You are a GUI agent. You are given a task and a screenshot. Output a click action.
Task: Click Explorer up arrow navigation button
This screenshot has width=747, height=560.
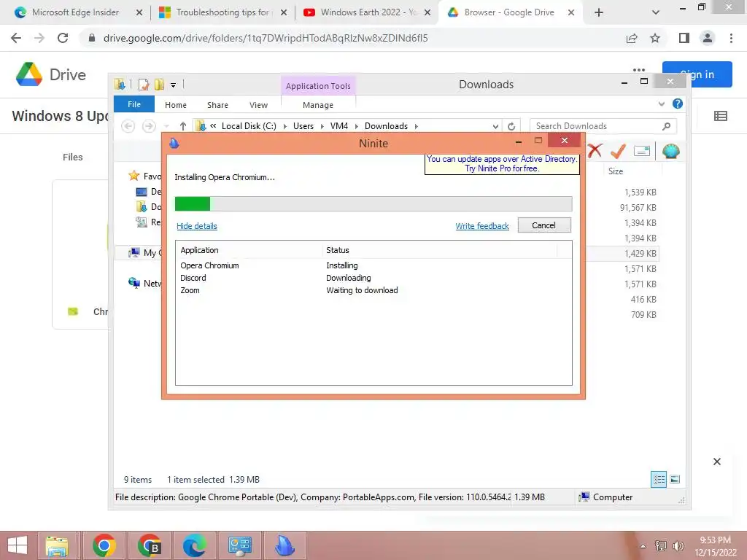click(183, 126)
